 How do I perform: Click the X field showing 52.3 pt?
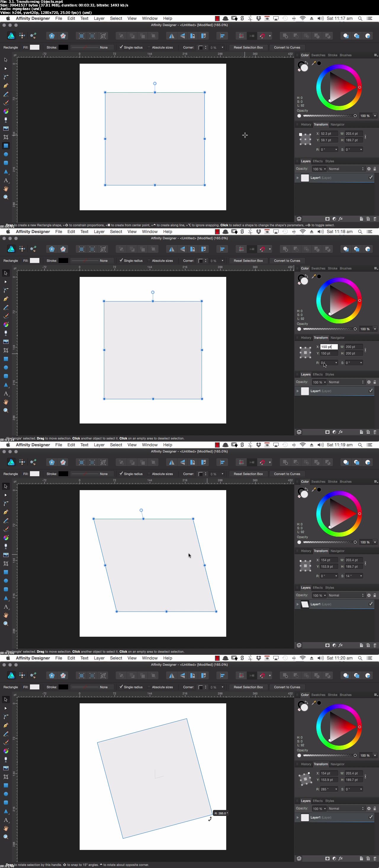pos(328,134)
